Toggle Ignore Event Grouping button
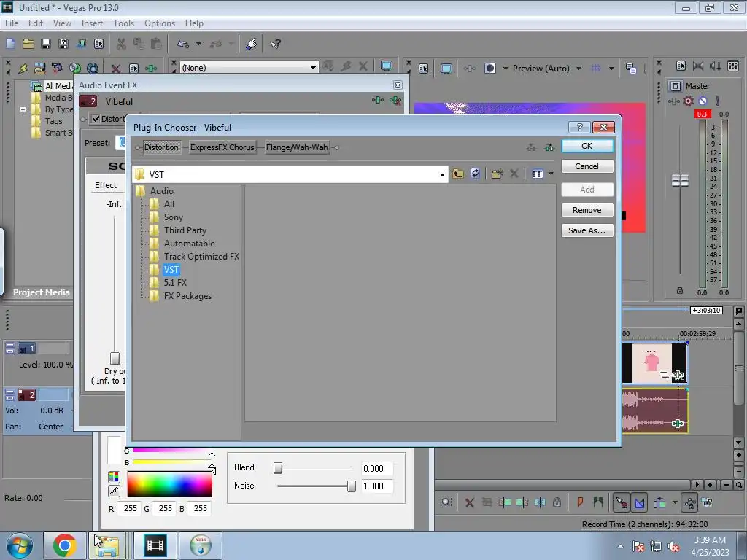Image resolution: width=747 pixels, height=560 pixels. click(708, 502)
